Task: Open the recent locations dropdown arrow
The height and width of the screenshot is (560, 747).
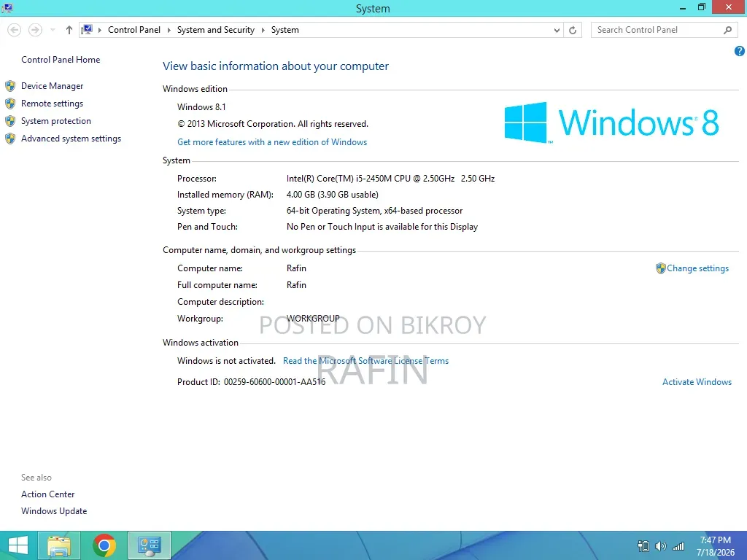Action: point(53,30)
